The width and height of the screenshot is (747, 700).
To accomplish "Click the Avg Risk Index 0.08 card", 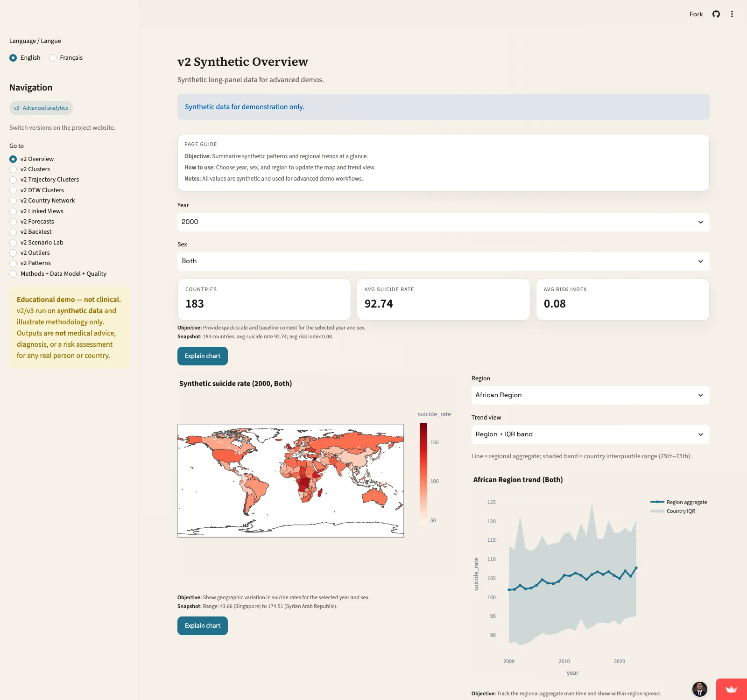I will [x=622, y=299].
